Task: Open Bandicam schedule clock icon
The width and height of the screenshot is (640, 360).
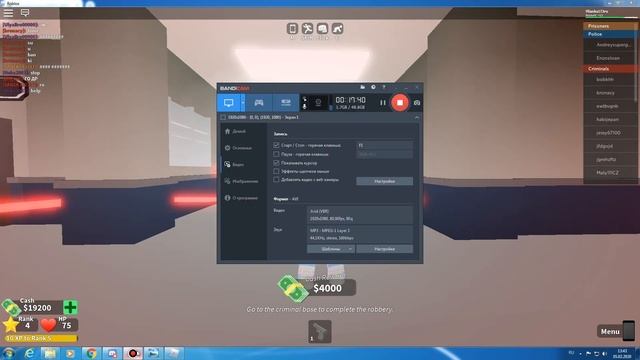Action: (373, 87)
